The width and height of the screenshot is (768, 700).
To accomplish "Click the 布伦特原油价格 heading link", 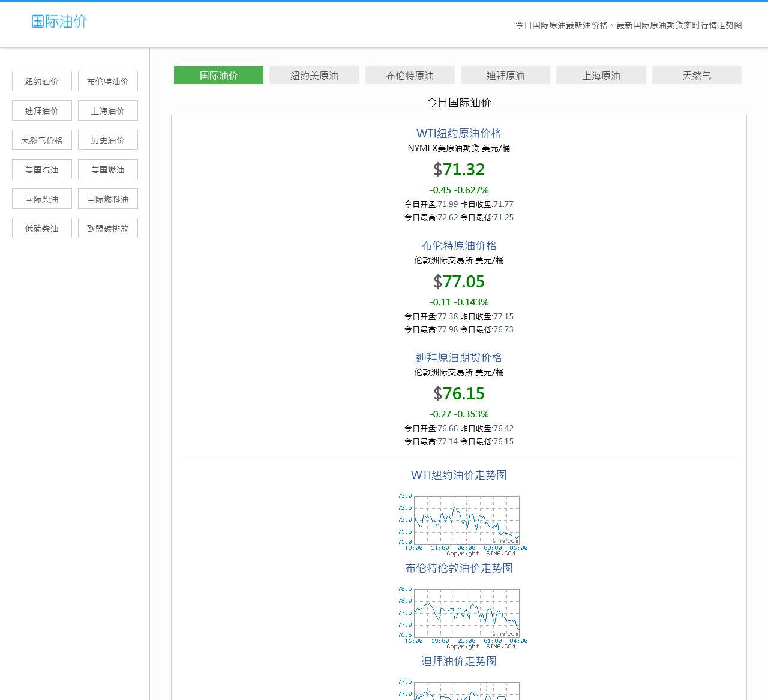I will [x=458, y=245].
